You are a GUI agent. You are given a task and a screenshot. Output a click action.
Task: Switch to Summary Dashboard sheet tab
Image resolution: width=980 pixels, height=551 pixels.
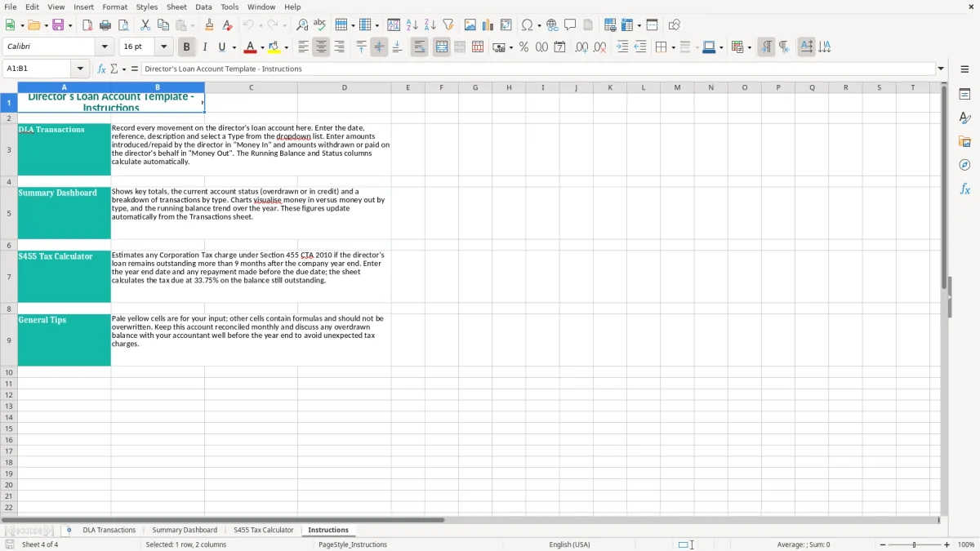pyautogui.click(x=185, y=530)
